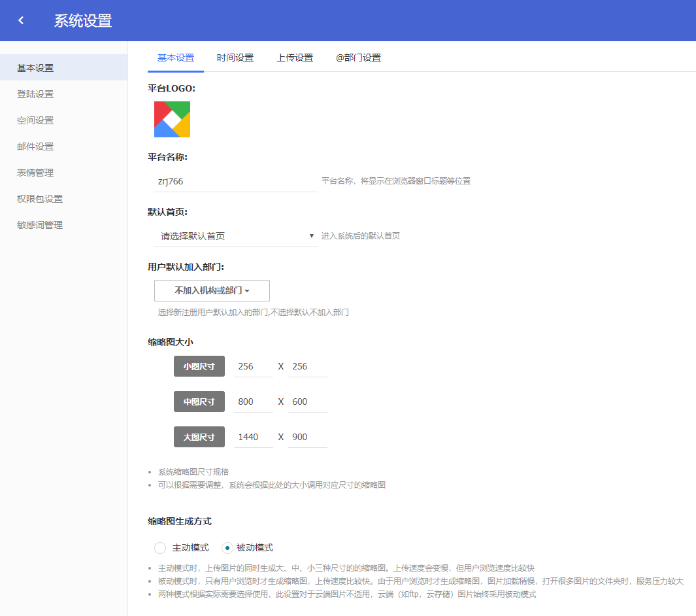696x616 pixels.
Task: Click the 中图尺寸 height field showing 600
Action: 307,402
